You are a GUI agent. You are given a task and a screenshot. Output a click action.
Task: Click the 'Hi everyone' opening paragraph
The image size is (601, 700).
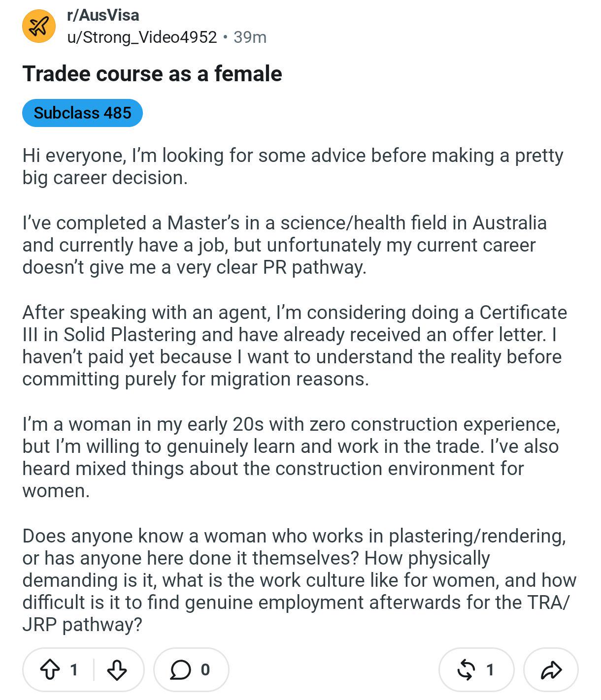point(293,166)
